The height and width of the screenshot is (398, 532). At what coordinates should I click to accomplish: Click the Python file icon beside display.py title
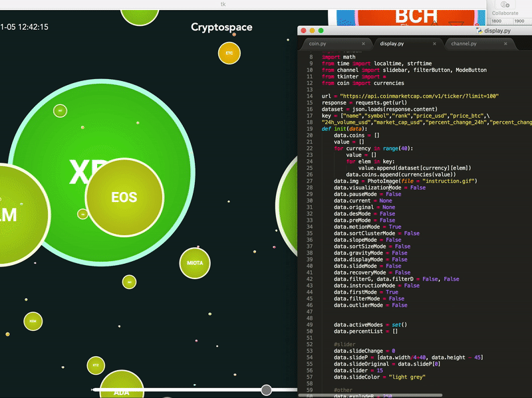(479, 31)
